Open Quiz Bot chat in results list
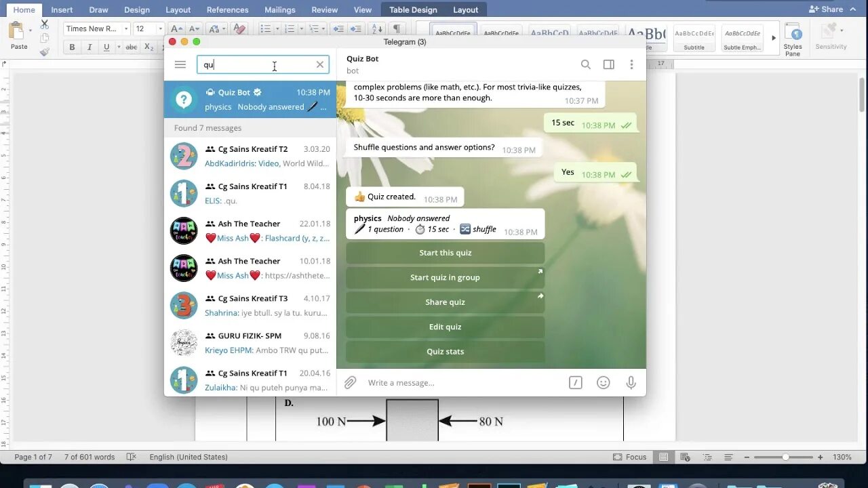The width and height of the screenshot is (868, 488). point(250,100)
